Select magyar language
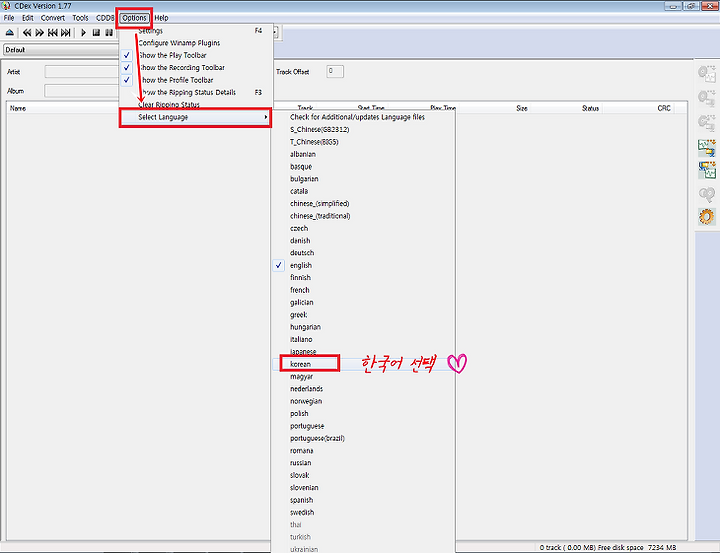Screen dimensions: 720x553 coord(363,377)
